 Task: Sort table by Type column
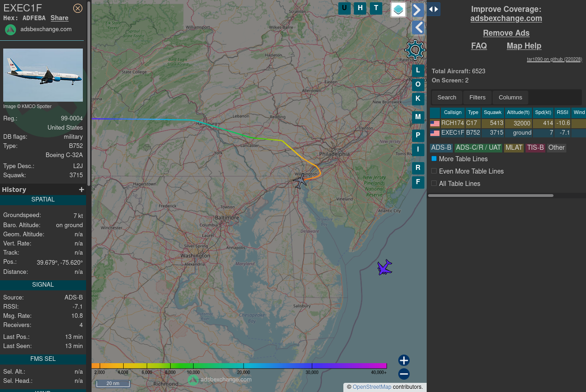[473, 113]
